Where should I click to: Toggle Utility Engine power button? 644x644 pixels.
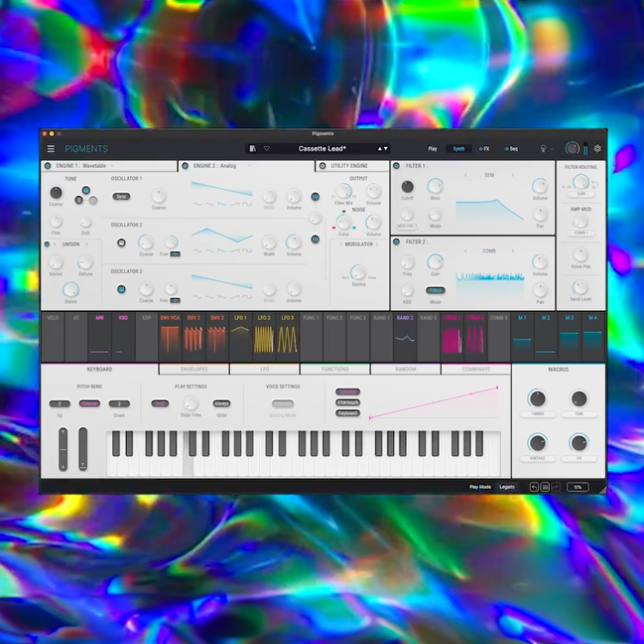click(322, 165)
